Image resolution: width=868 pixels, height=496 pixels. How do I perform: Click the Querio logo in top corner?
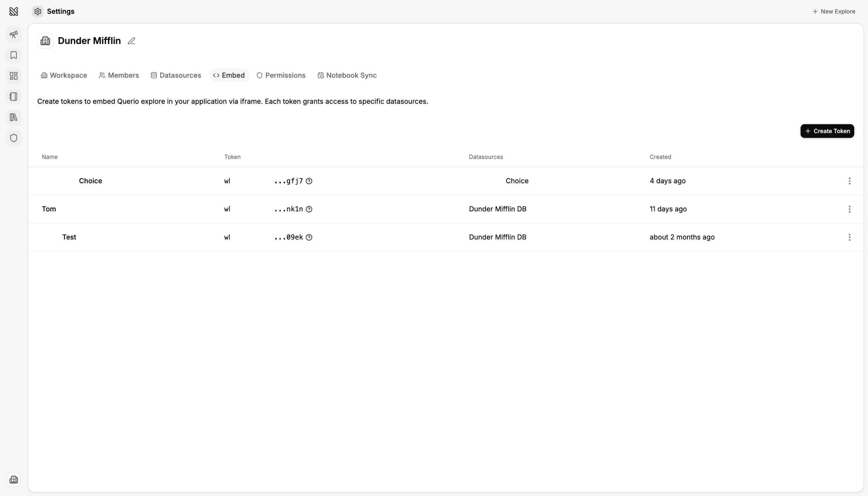pyautogui.click(x=13, y=11)
